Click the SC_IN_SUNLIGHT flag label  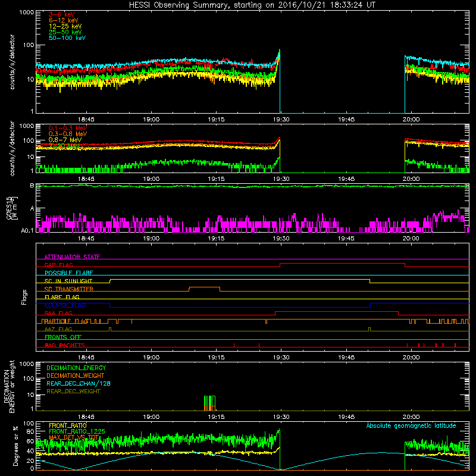click(x=68, y=281)
